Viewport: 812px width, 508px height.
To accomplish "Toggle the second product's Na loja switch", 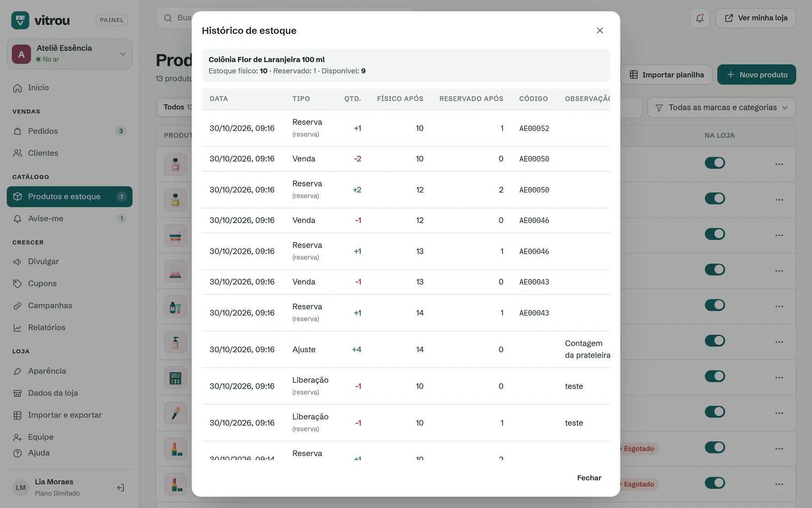I will click(715, 198).
